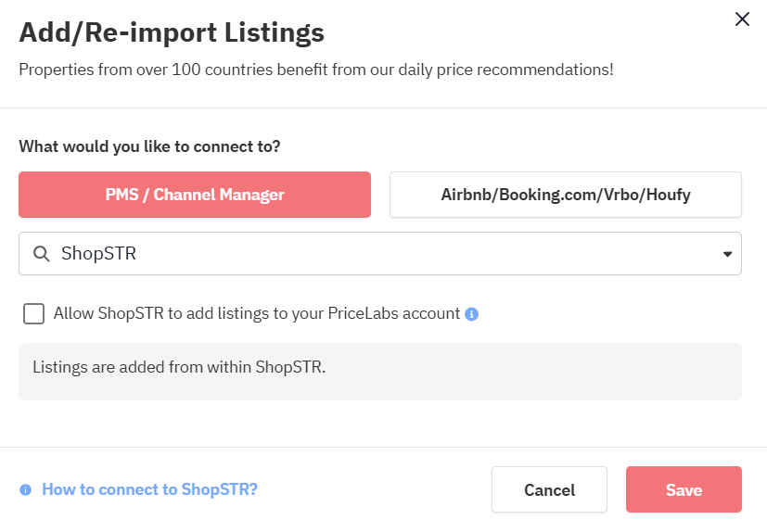Enable the Allow ShopSTR checkbox
Image resolution: width=767 pixels, height=532 pixels.
tap(34, 314)
